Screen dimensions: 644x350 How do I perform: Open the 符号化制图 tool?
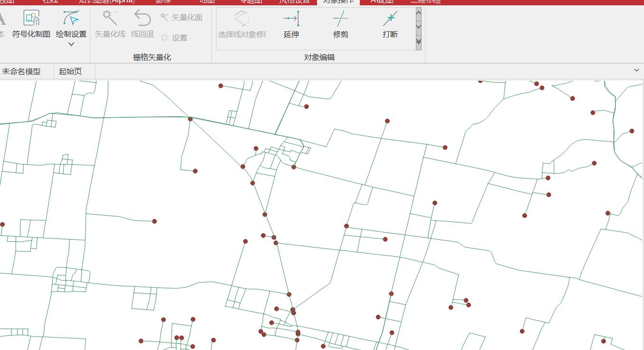point(31,24)
